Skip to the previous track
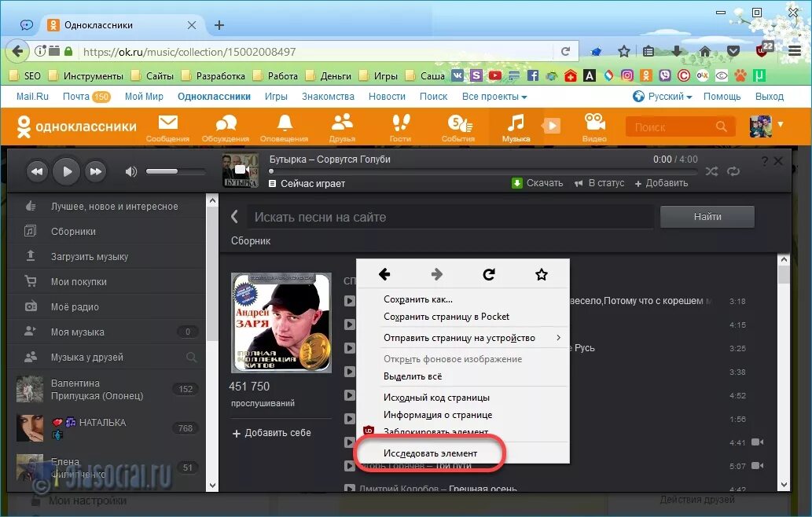Screen dimensions: 812x517 click(x=37, y=172)
